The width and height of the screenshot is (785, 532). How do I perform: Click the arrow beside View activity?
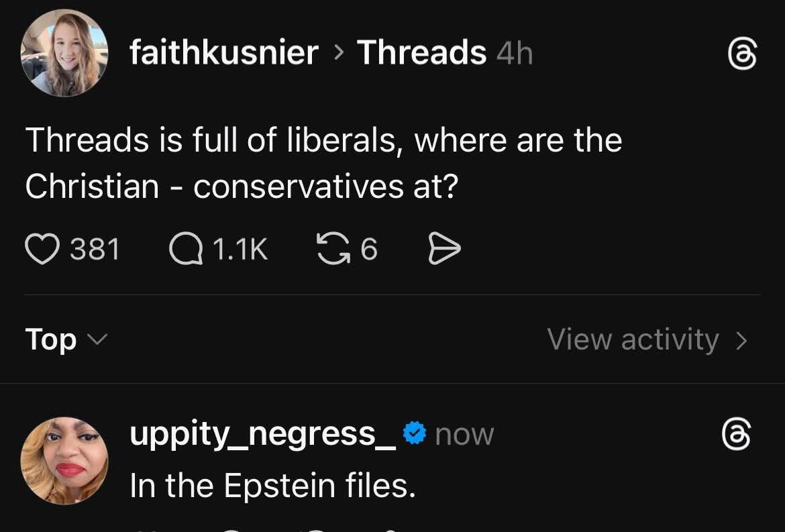click(741, 340)
